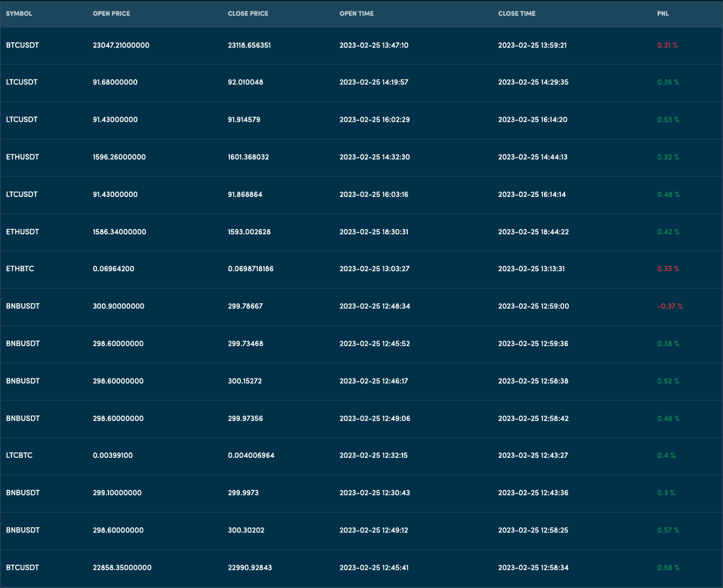723x588 pixels.
Task: Select open price 1586.34000000
Action: coord(119,232)
